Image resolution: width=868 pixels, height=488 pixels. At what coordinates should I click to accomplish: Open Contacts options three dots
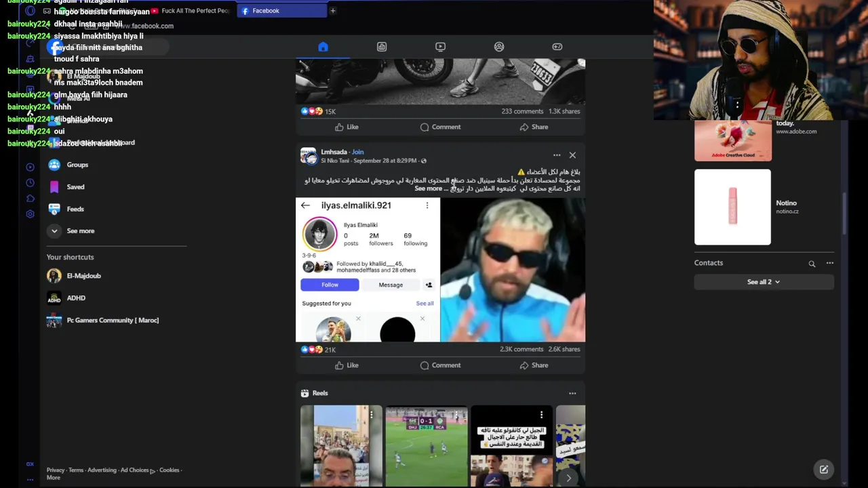[x=829, y=263]
